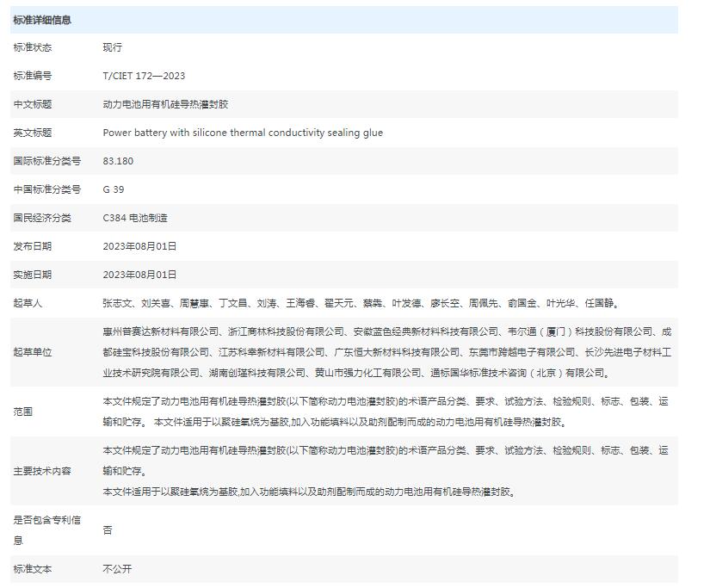The image size is (710, 588).
Task: Click the Chinese title 动力电池用有机硅导热灌封胶
Action: [165, 104]
